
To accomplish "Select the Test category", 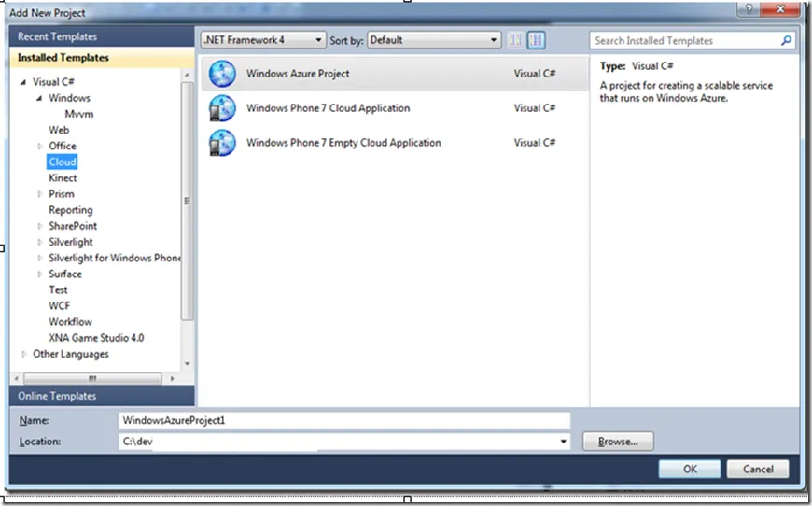I will coord(58,290).
